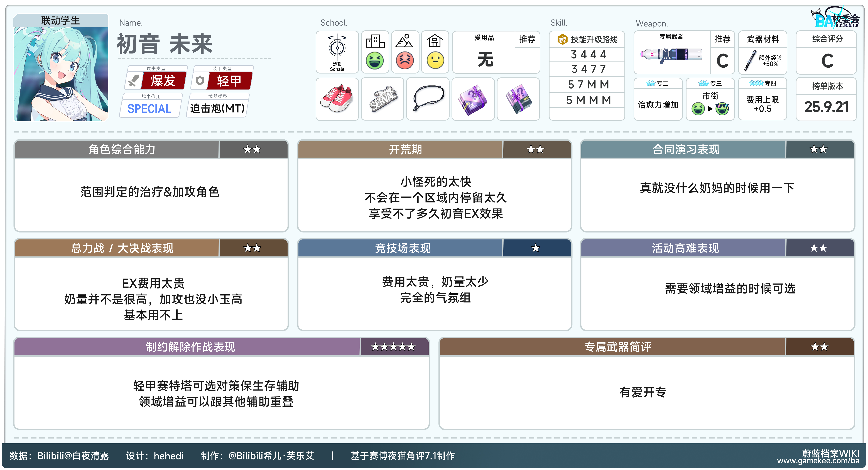868x470 pixels.
Task: Click the red 爆发 attack type badge
Action: tap(163, 81)
